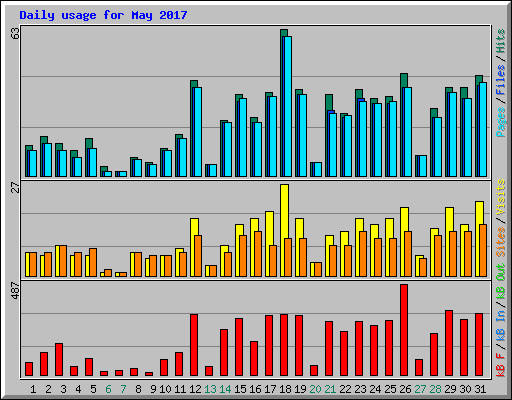The image size is (512, 400).
Task: Click day label 4 on the x-axis
Action: pyautogui.click(x=78, y=389)
